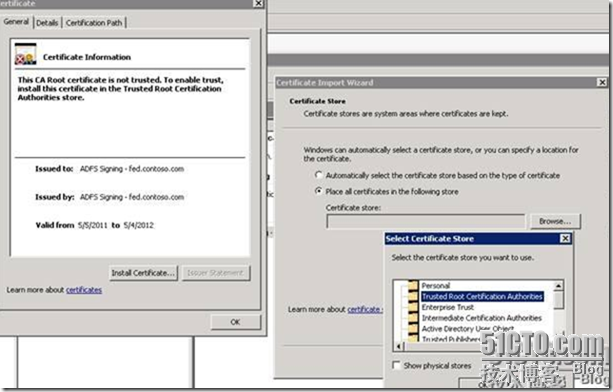Close the Certificate dialog window

(x=258, y=4)
